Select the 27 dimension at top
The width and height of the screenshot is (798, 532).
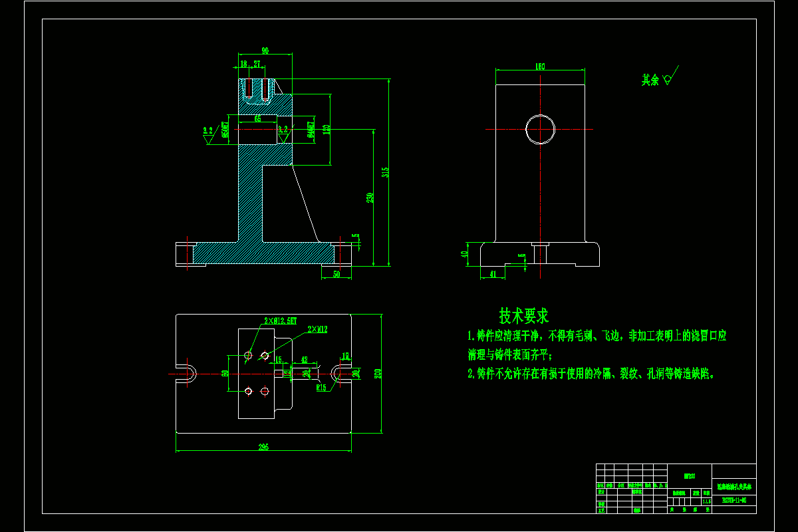(x=257, y=64)
